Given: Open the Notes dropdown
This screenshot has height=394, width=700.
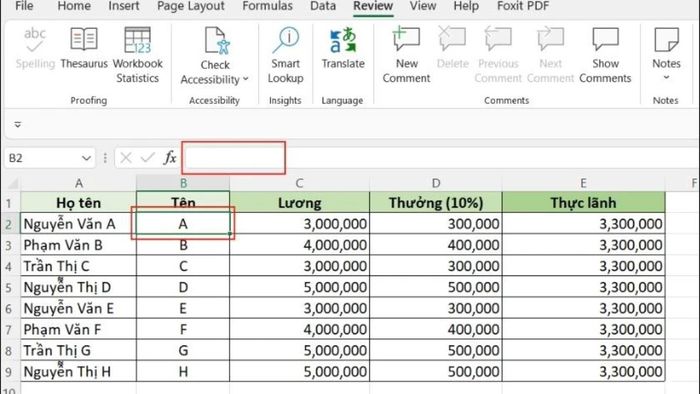Looking at the screenshot, I should coord(666,55).
